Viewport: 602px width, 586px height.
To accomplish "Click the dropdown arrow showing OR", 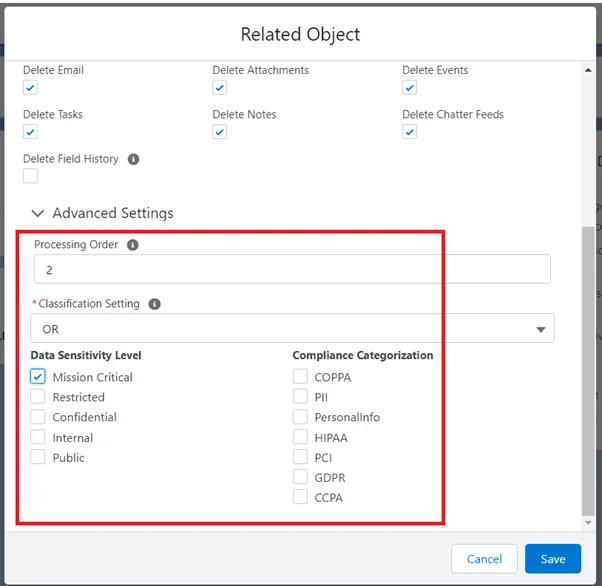I will tap(541, 329).
